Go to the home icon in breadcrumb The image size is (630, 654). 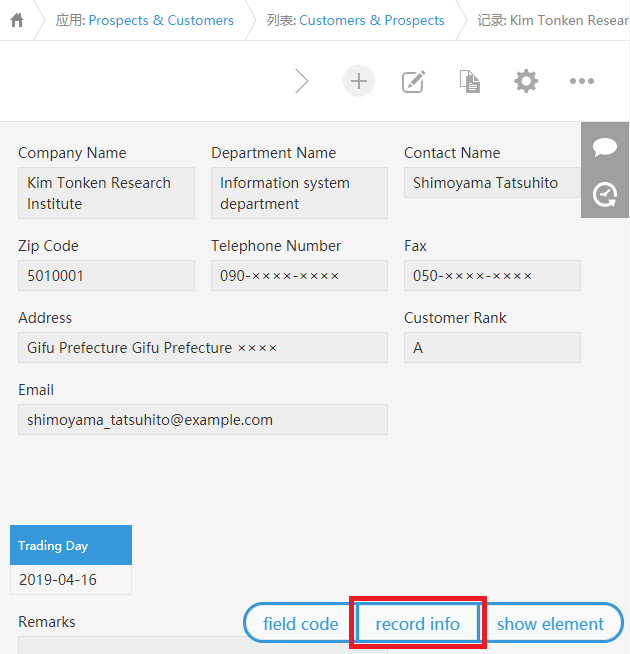click(17, 20)
